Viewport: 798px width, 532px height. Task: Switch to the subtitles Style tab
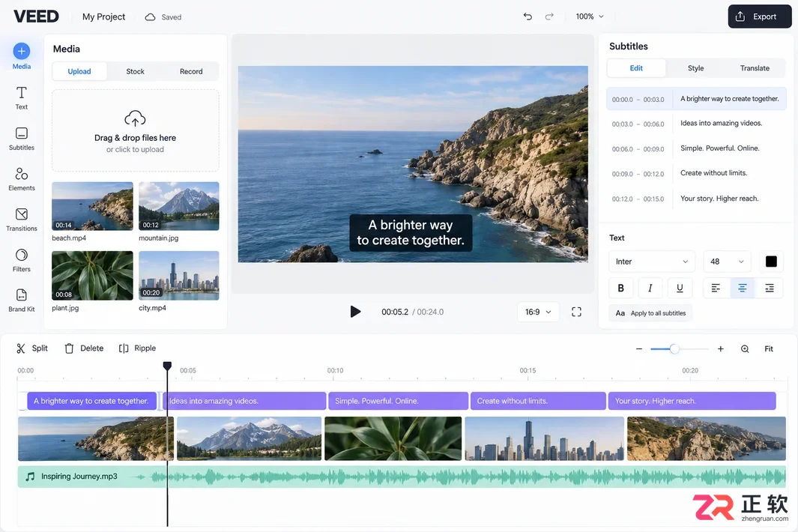[x=695, y=68]
